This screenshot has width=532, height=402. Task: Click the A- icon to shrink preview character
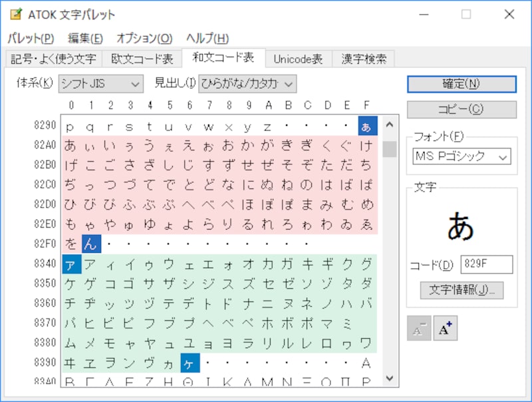420,327
